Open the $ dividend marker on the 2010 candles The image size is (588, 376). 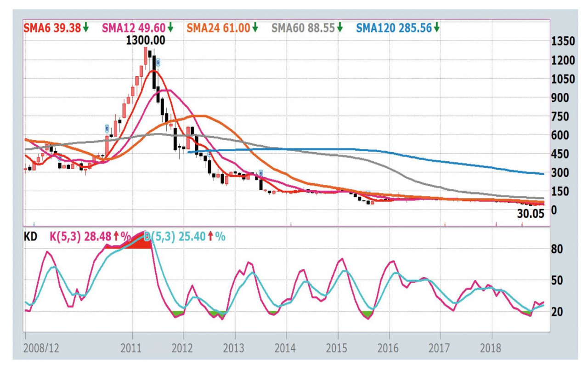[107, 128]
